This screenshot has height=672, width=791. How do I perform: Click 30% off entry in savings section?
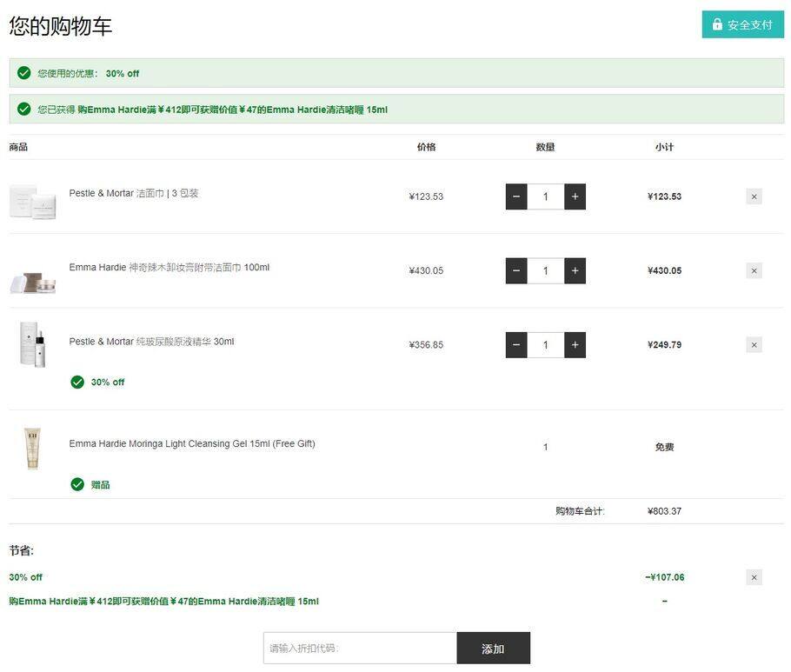coord(25,576)
